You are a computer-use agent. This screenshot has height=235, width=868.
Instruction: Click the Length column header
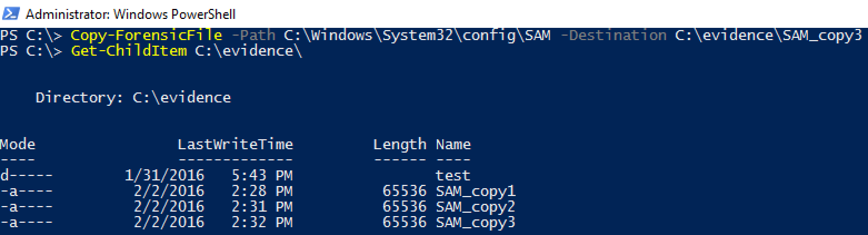[x=400, y=145]
